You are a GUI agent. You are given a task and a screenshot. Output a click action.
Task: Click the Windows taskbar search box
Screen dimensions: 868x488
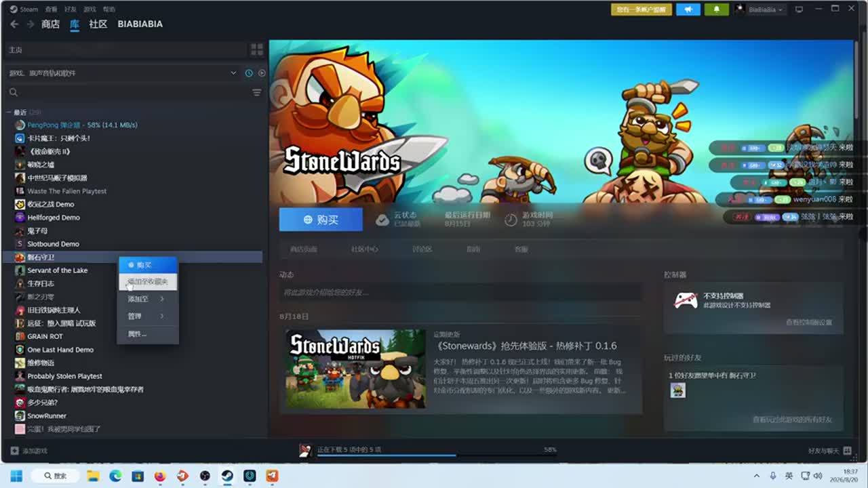56,476
